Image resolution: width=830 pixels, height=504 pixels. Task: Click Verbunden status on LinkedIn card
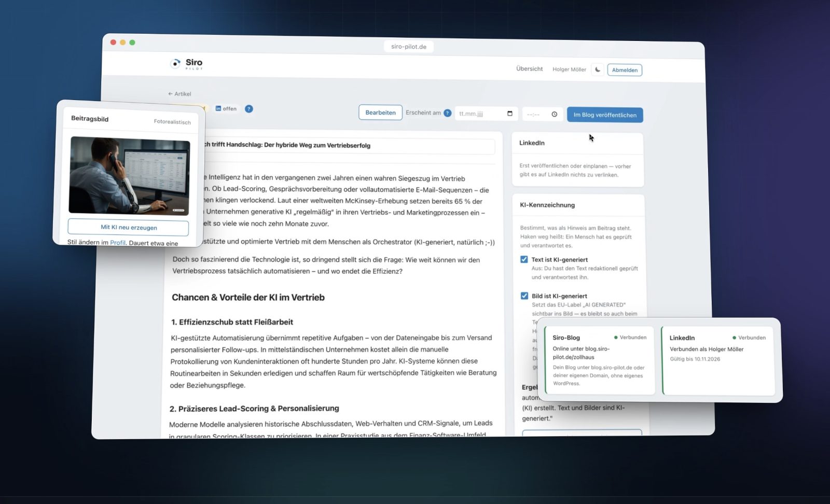749,338
